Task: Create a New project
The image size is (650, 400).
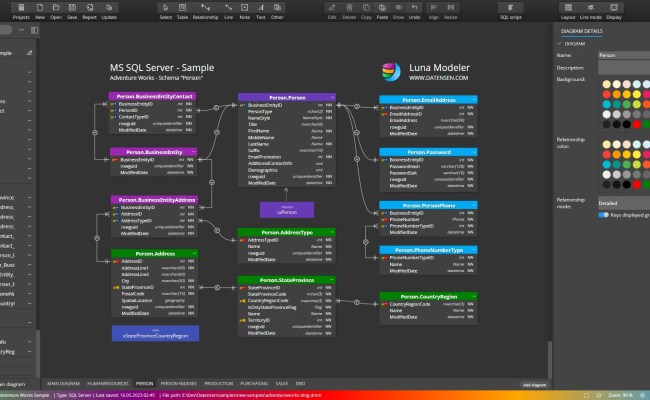Action: tap(40, 11)
